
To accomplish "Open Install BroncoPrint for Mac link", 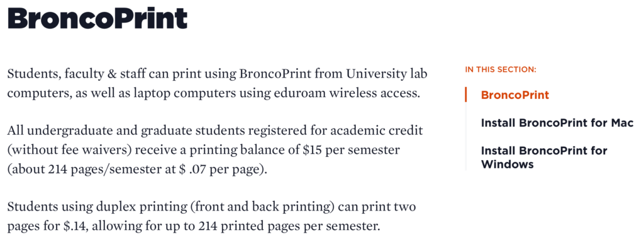I will (557, 123).
